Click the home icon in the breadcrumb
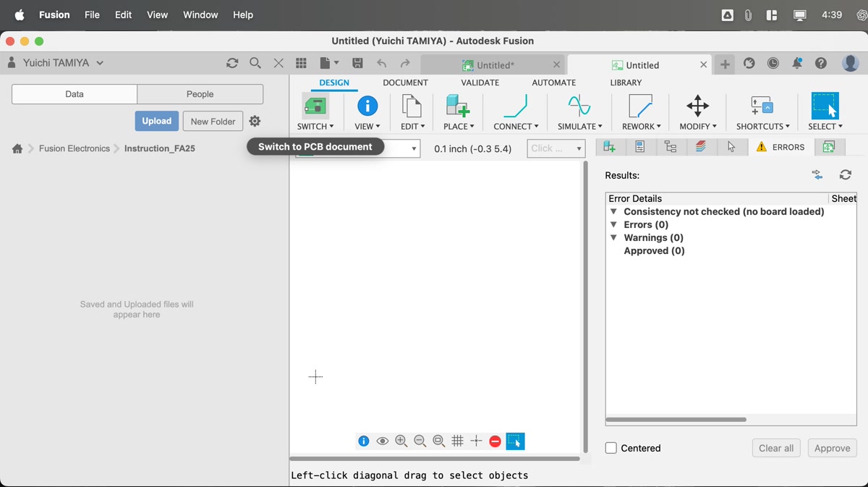The image size is (868, 487). coord(17,148)
